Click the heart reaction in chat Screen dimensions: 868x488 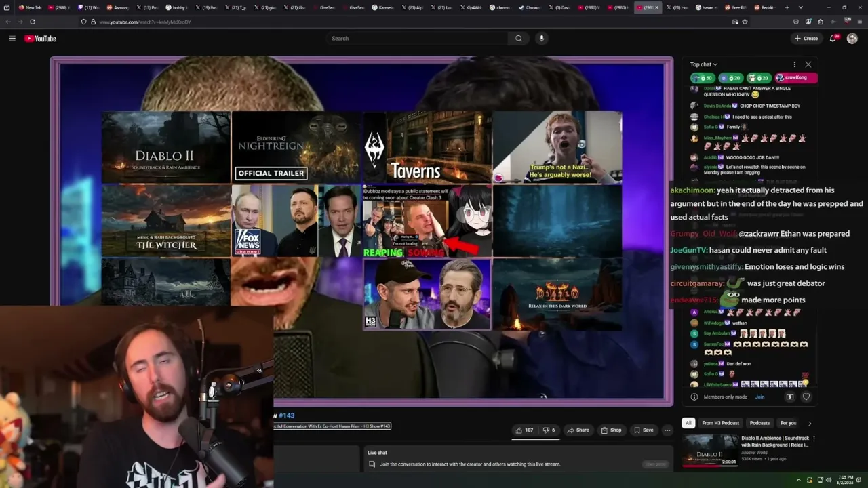806,396
